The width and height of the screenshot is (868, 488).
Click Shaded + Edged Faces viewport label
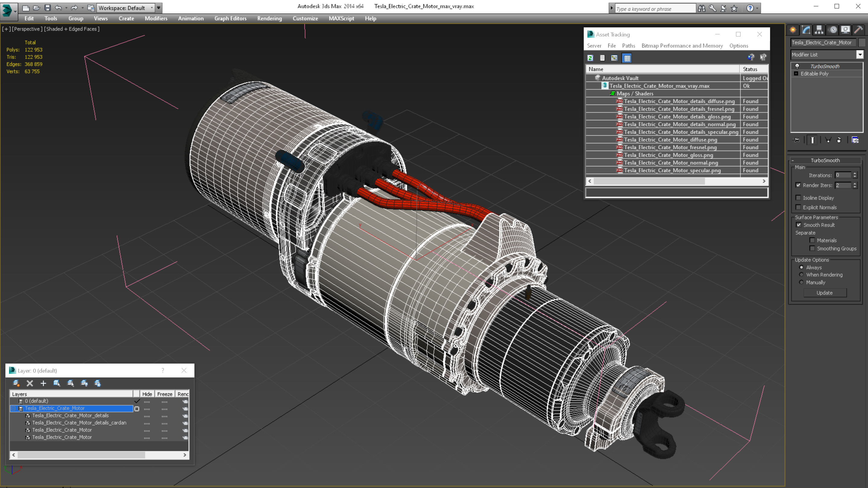pos(72,29)
